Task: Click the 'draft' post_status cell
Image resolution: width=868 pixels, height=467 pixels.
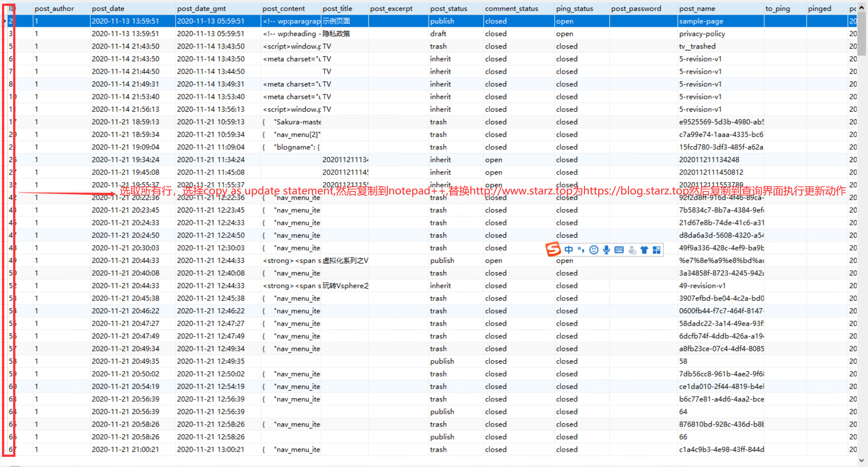Action: [x=456, y=34]
